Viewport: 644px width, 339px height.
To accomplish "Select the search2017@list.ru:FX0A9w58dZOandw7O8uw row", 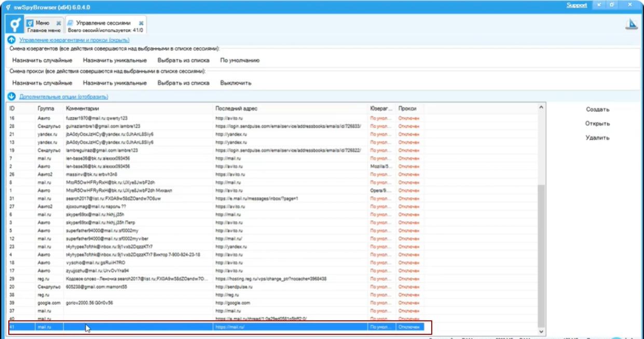I will tap(216, 198).
